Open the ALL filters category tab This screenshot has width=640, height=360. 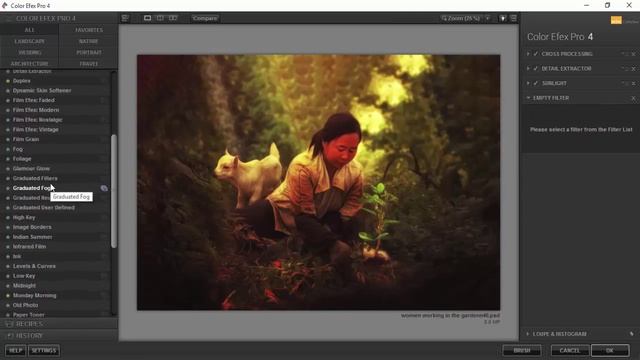tap(29, 30)
